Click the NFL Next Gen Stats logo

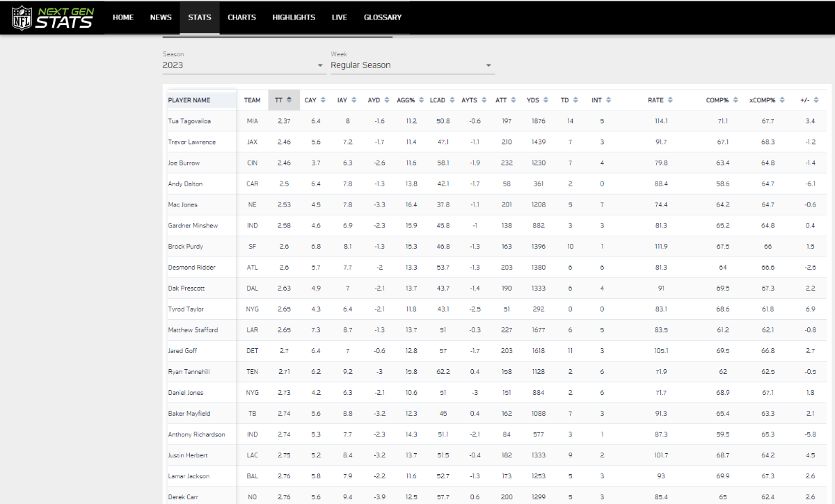coord(52,17)
